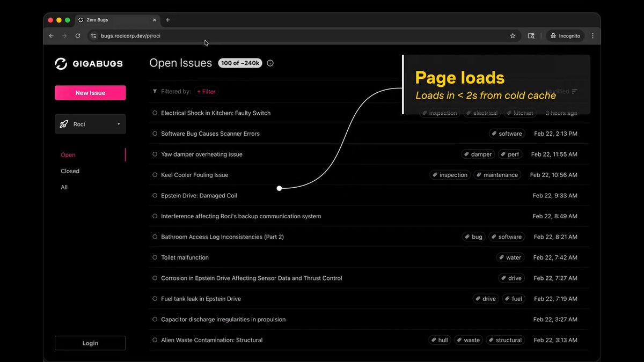Image resolution: width=644 pixels, height=362 pixels.
Task: Click the Incognito profile button
Action: click(566, 36)
